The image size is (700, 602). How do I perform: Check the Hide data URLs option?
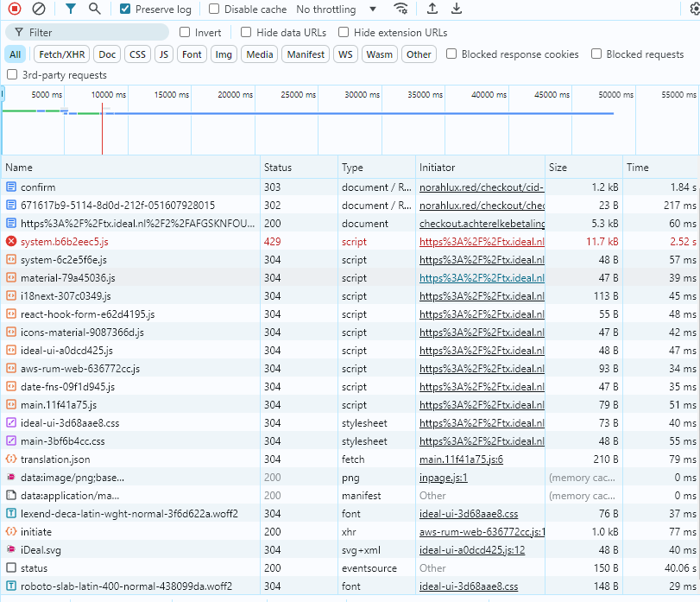click(246, 32)
